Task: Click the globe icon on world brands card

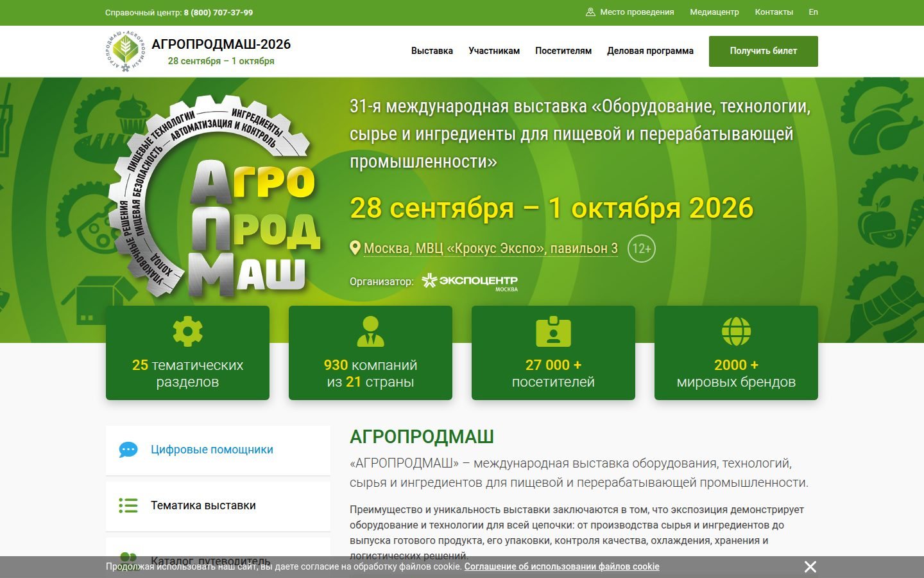Action: 736,331
